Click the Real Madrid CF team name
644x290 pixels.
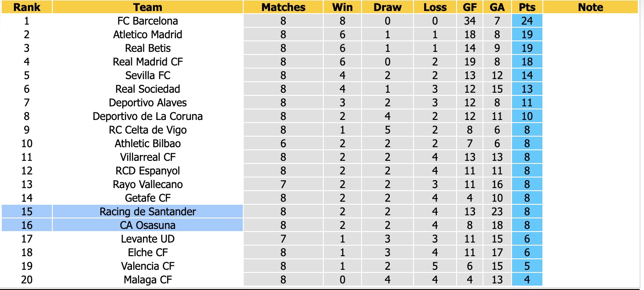pos(148,62)
